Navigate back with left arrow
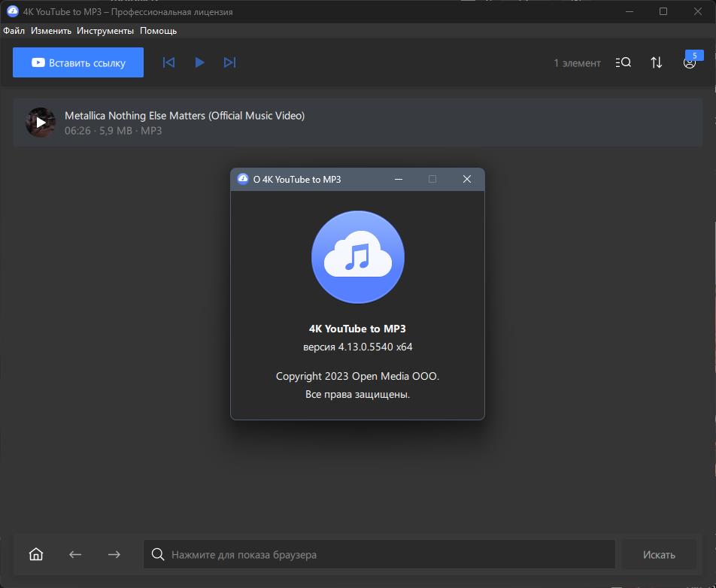The height and width of the screenshot is (588, 716). 75,554
